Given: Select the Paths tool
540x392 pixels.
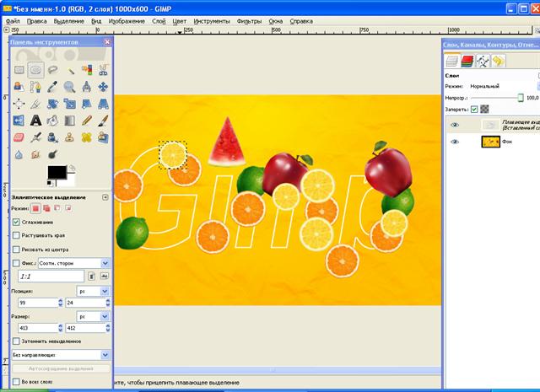Looking at the screenshot, I should [35, 87].
